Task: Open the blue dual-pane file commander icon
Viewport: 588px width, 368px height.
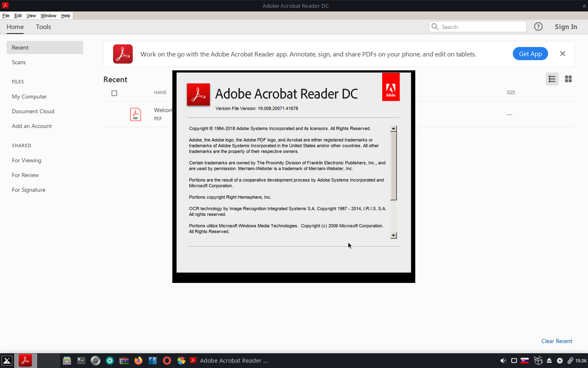Action: 153,361
